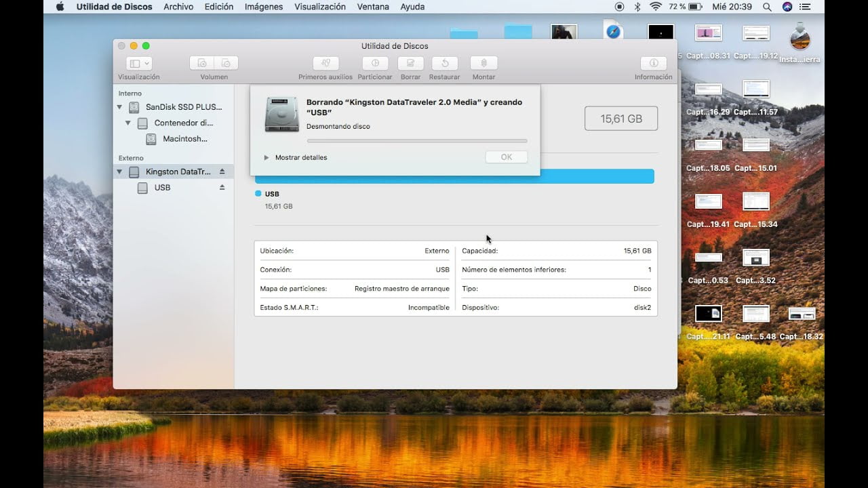Screen dimensions: 868x488
Task: Click the Primeros auxilios toolbar icon
Action: tap(325, 63)
